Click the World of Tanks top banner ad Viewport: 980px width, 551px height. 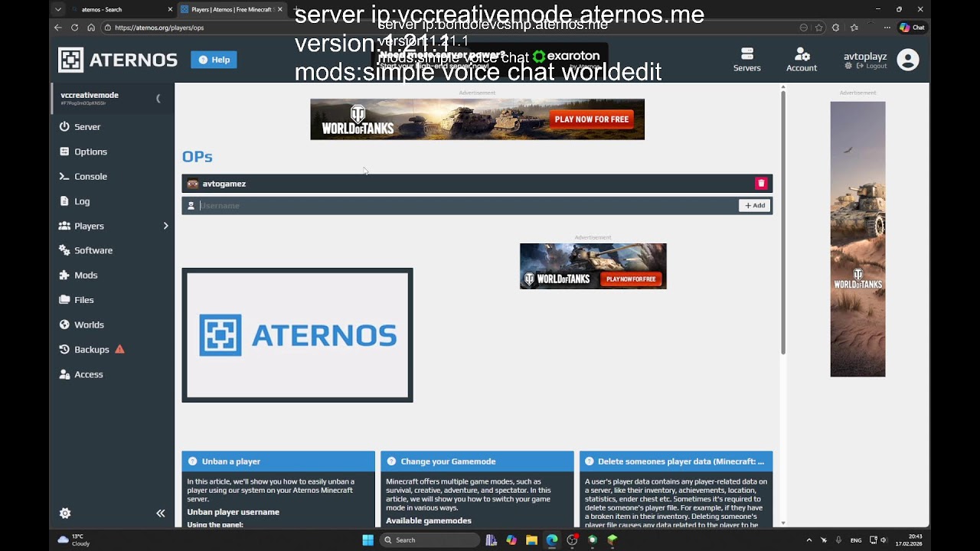[x=477, y=119]
